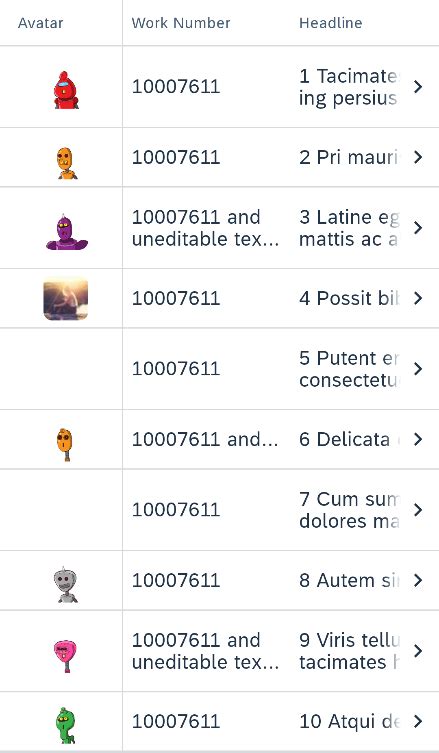Navigate into the '2 Pri mauri' row arrow
This screenshot has height=753, width=439.
click(418, 157)
